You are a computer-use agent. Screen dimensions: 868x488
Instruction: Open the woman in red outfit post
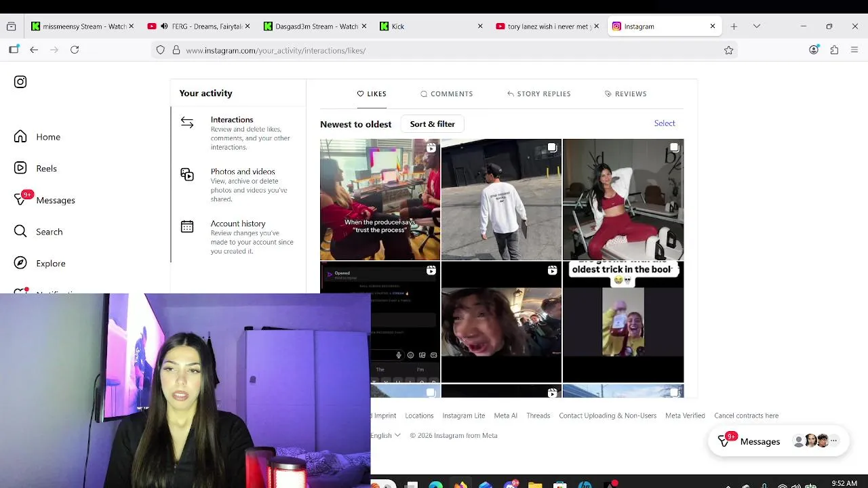pos(623,199)
